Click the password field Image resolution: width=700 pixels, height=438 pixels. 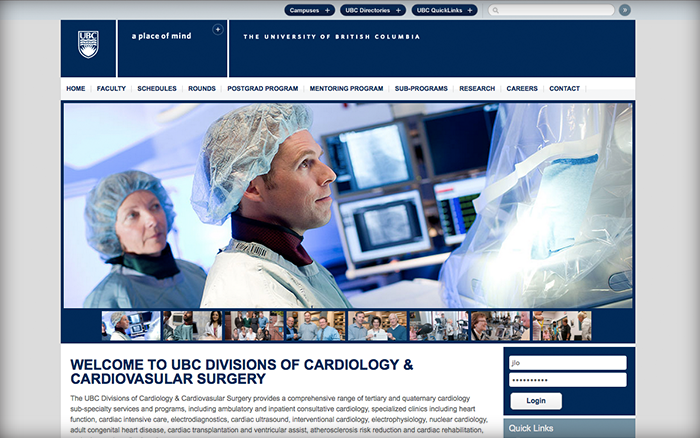[x=567, y=380]
